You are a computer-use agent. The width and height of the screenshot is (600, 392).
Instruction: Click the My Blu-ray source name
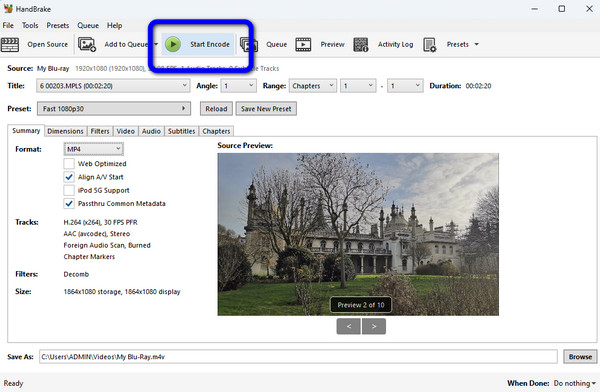[x=53, y=69]
